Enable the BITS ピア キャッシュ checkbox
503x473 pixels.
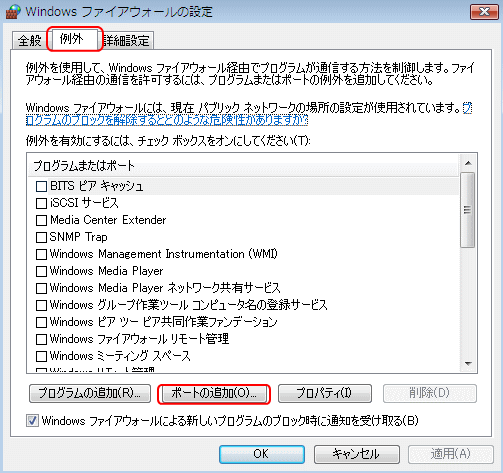tap(41, 186)
